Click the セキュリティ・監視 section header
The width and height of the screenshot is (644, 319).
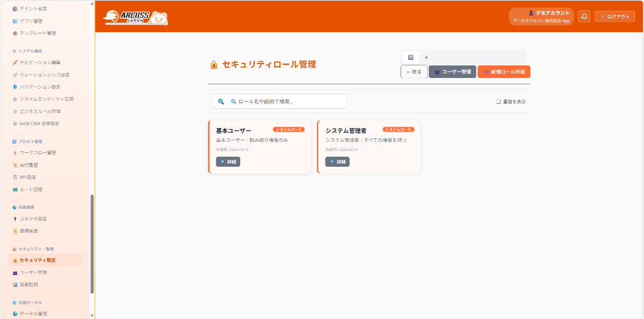click(x=33, y=249)
